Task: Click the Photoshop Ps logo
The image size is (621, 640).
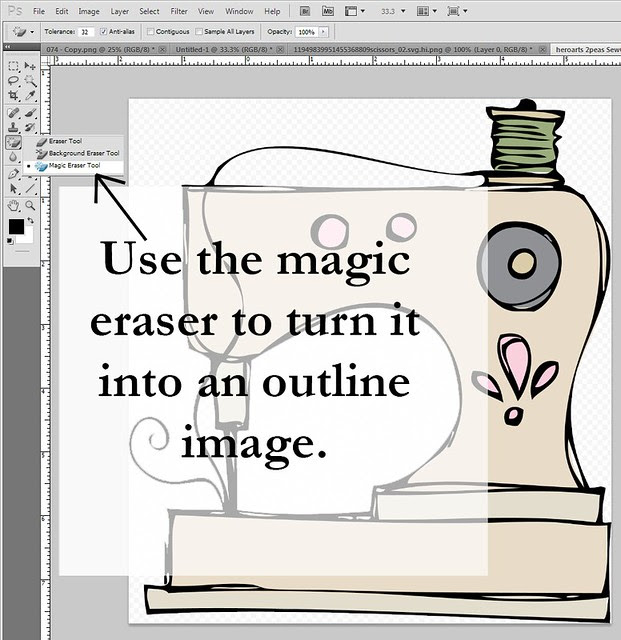Action: 15,11
